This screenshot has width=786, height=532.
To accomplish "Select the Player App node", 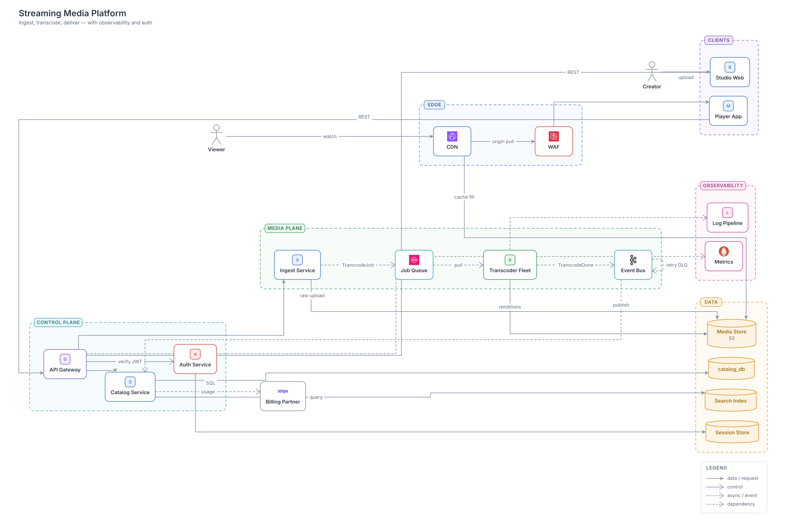I will 728,111.
